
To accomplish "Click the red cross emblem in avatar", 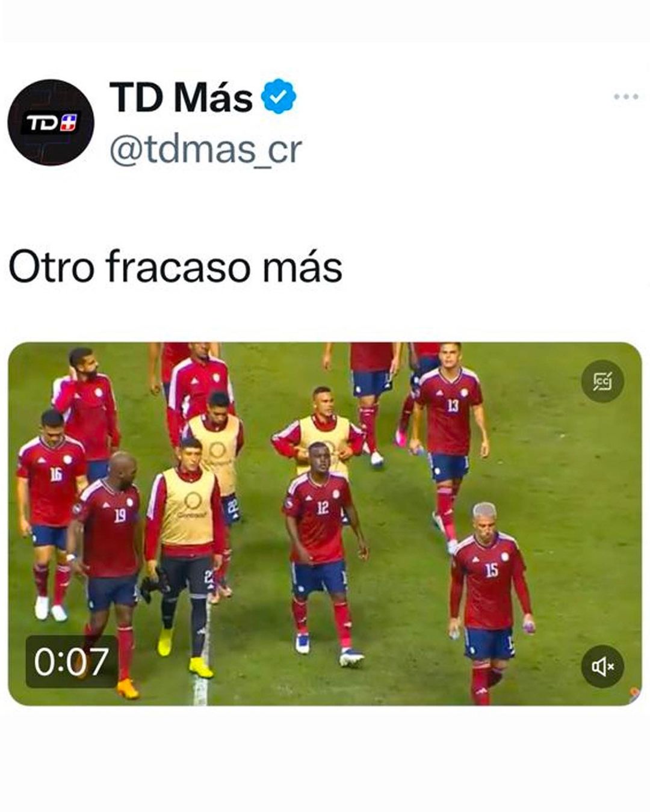I will coord(69,123).
